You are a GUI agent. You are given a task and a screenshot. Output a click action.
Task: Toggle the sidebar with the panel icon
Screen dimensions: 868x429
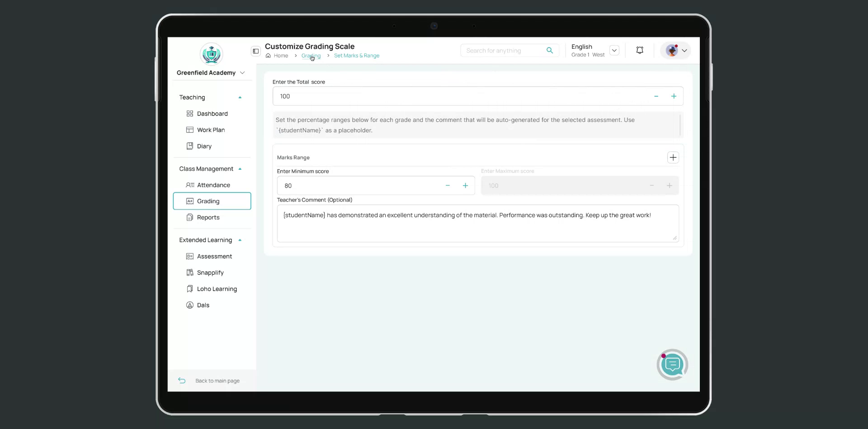pyautogui.click(x=255, y=51)
